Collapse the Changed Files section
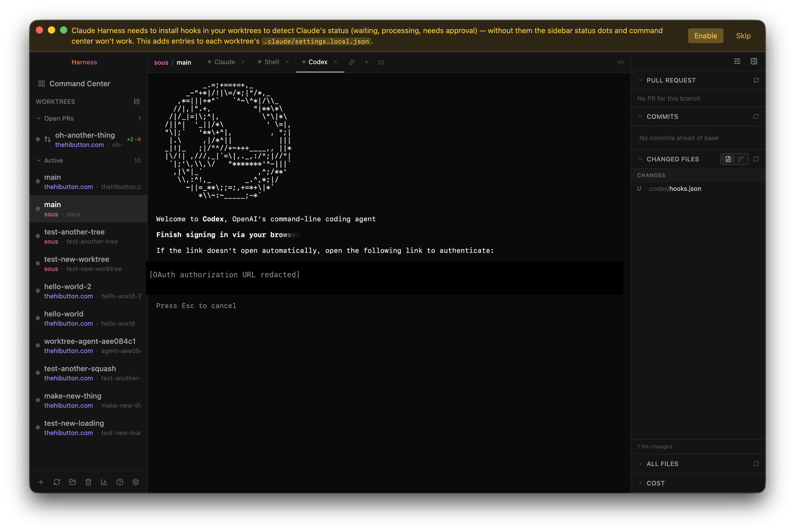795x532 pixels. pos(640,159)
